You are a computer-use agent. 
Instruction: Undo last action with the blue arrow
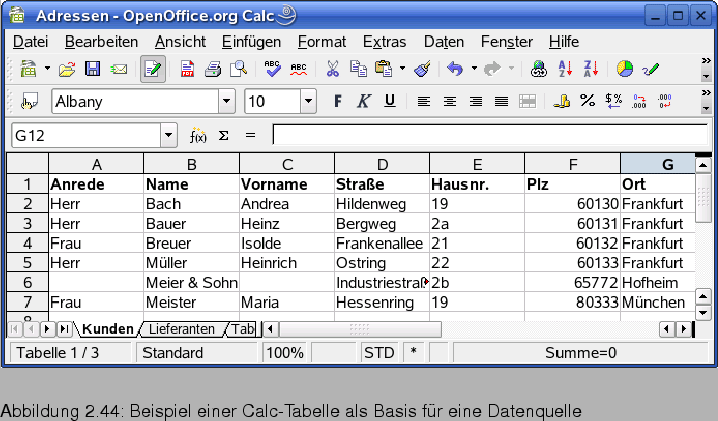click(455, 69)
